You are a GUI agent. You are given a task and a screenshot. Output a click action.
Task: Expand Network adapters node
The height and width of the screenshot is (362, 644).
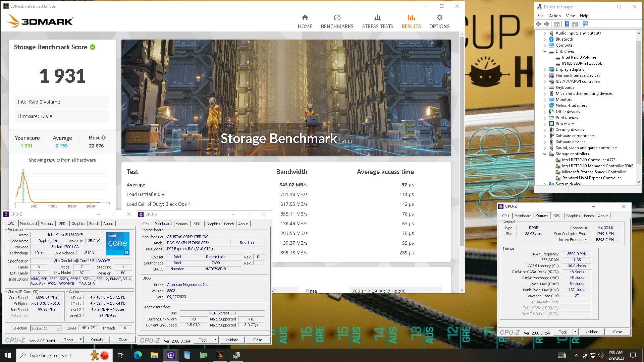pyautogui.click(x=545, y=106)
